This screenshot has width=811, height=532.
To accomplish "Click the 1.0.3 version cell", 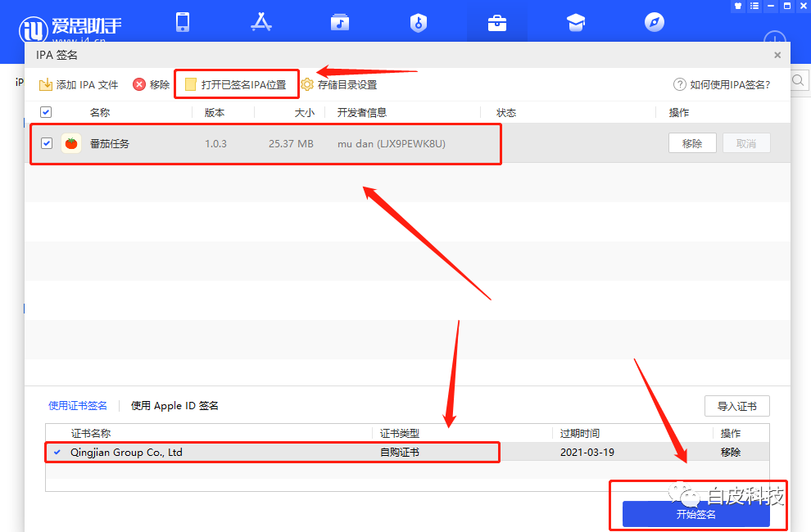I will (x=215, y=144).
